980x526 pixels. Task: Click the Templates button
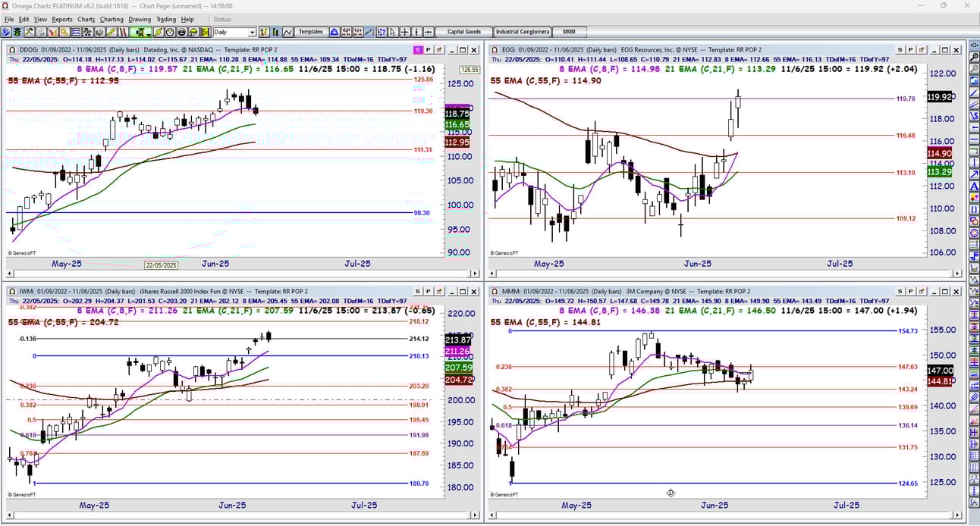point(311,33)
